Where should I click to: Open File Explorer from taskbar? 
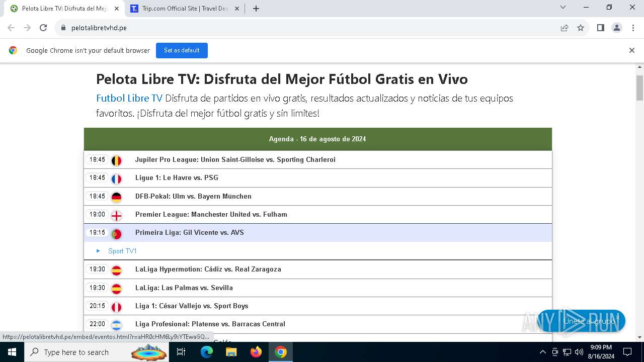(x=231, y=352)
